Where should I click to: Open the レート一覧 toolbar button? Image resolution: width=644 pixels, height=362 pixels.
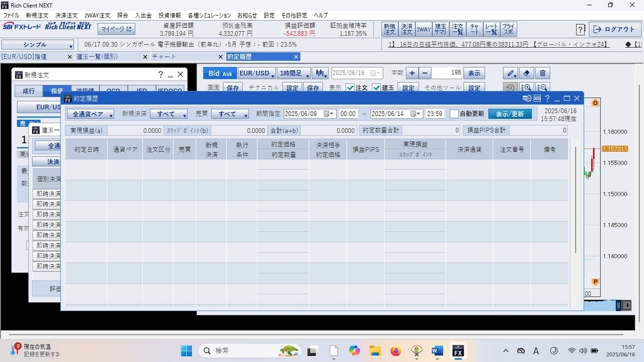click(x=491, y=29)
